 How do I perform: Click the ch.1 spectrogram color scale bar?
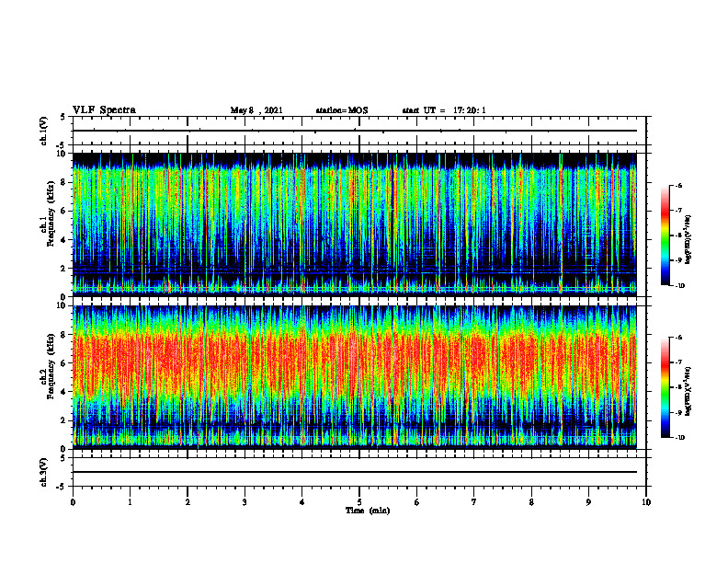click(x=665, y=236)
